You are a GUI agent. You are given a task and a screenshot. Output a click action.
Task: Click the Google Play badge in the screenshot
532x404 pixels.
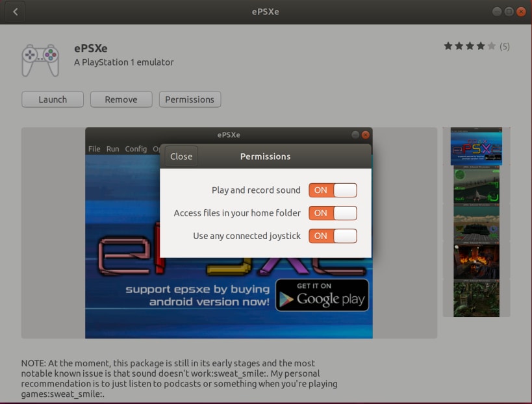[x=322, y=296]
